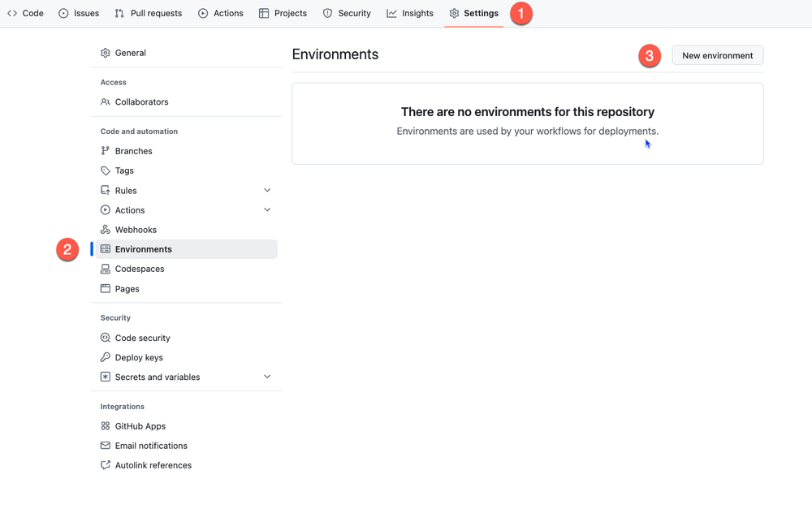The width and height of the screenshot is (812, 509).
Task: Click the Codespaces icon in sidebar
Action: [105, 269]
